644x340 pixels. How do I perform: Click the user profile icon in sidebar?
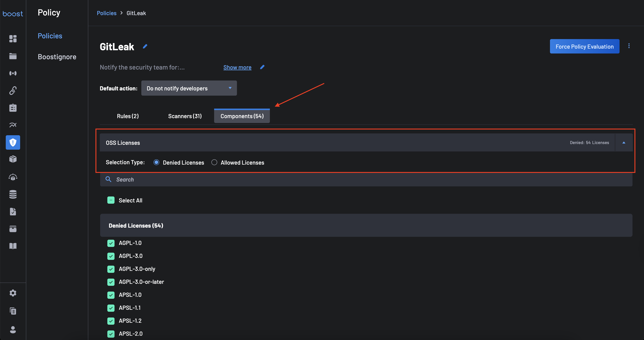point(13,330)
